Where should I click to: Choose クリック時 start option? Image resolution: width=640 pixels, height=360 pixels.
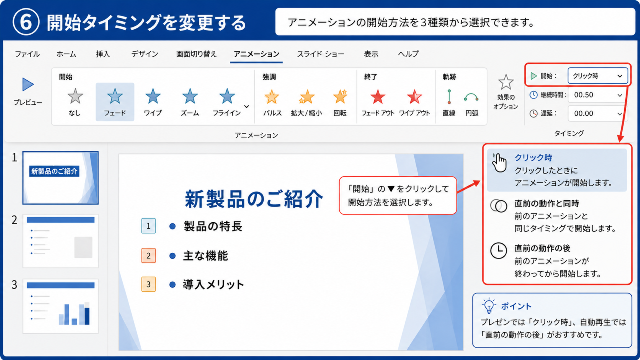pyautogui.click(x=557, y=170)
